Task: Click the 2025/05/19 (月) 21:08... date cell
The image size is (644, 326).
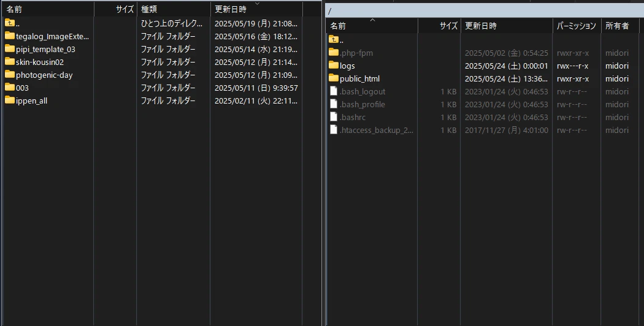Action: pos(256,23)
